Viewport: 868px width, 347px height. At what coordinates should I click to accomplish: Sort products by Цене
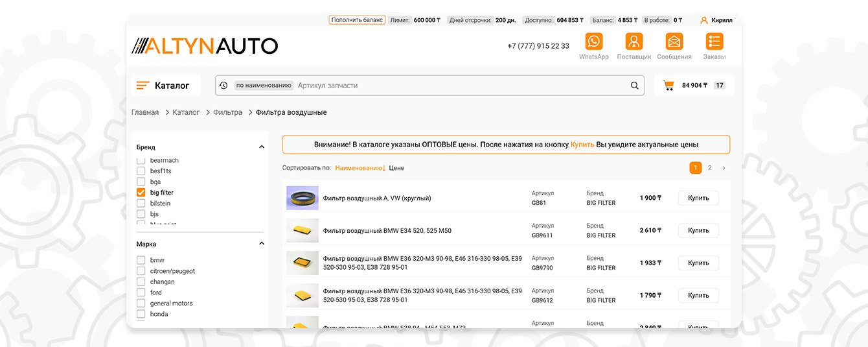[396, 168]
